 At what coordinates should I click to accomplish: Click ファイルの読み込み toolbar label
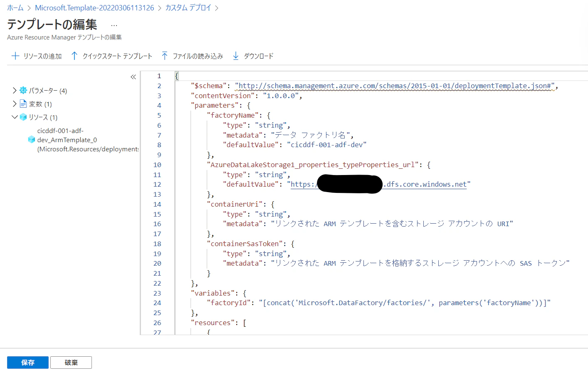click(x=198, y=56)
